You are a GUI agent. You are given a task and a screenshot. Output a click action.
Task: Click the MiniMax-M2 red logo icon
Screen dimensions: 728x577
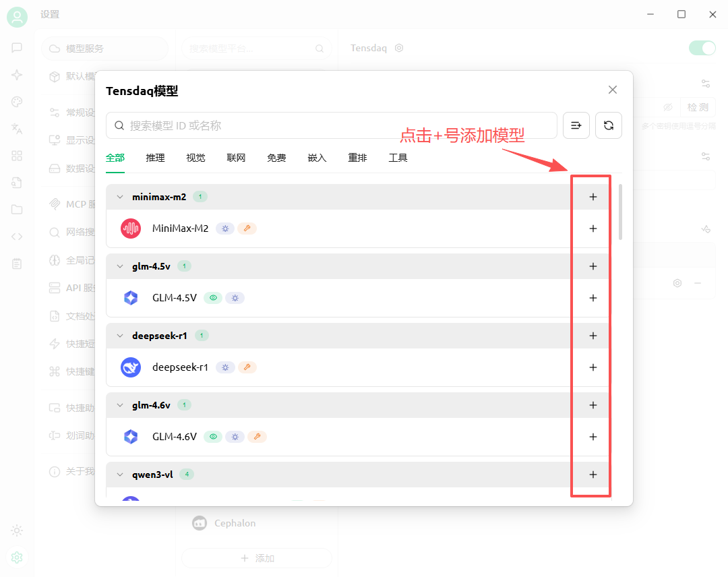pos(131,229)
